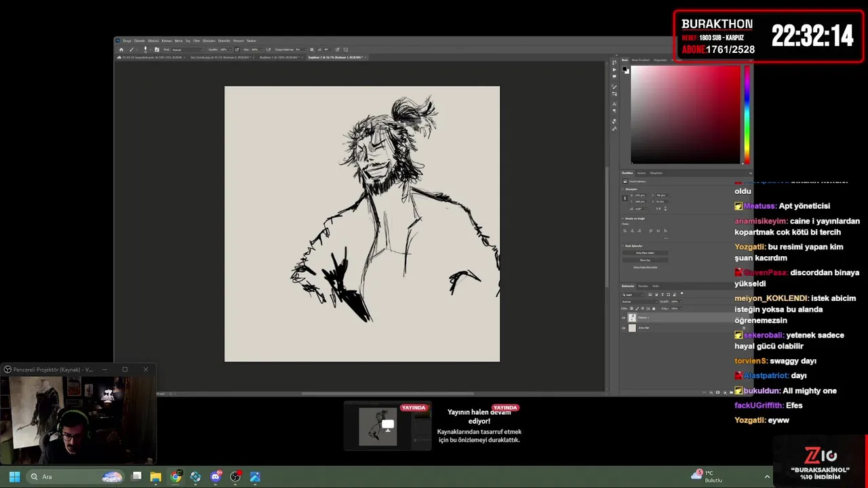This screenshot has width=868, height=488.
Task: Toggle type layer filter icon
Action: point(663,295)
